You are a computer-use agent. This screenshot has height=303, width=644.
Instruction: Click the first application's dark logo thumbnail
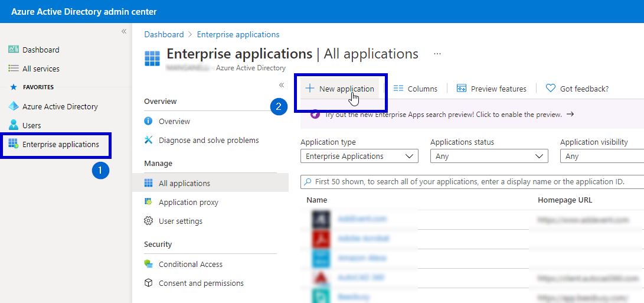(x=321, y=219)
